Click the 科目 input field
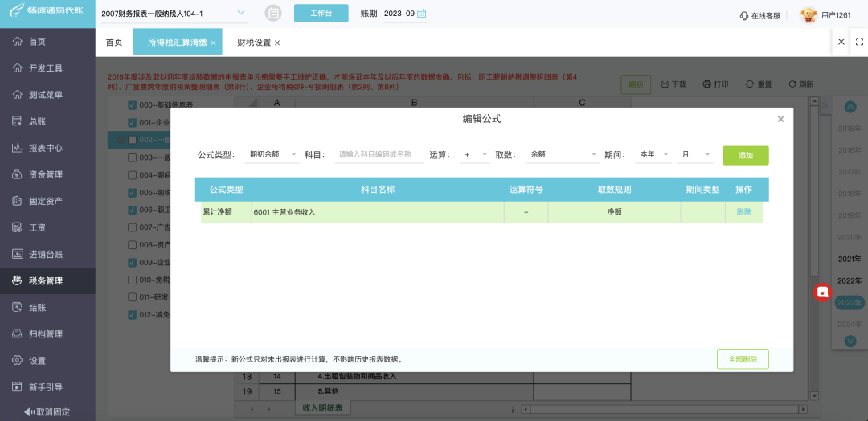 coord(379,155)
